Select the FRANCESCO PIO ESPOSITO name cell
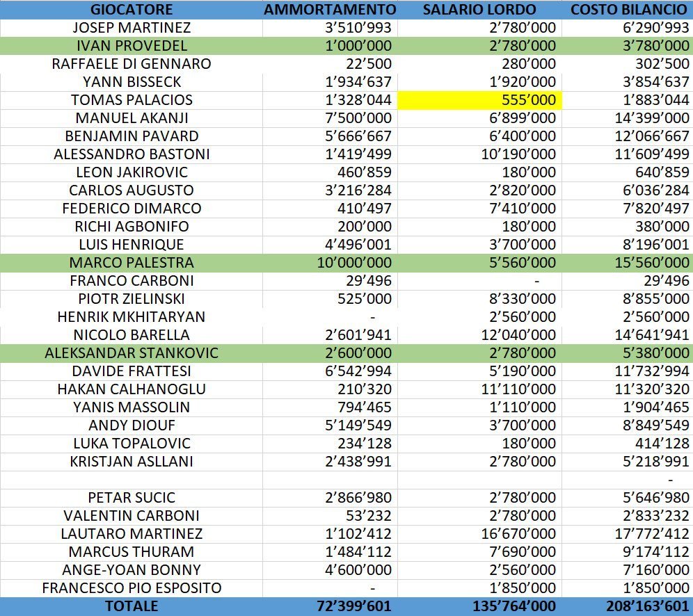The image size is (693, 616). (132, 589)
